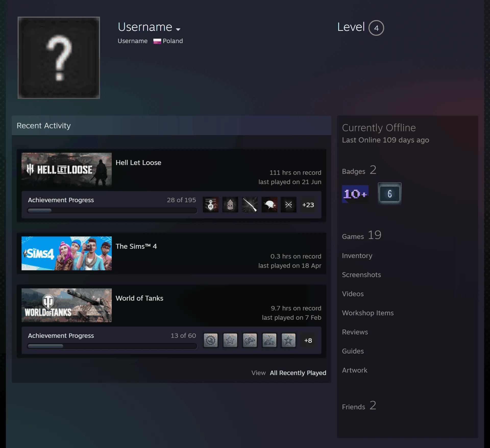Click the Hell Let Loose achievement progress bar

tap(112, 211)
